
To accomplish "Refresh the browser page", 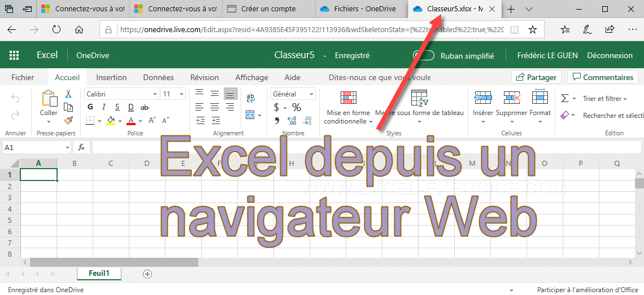I will (56, 29).
